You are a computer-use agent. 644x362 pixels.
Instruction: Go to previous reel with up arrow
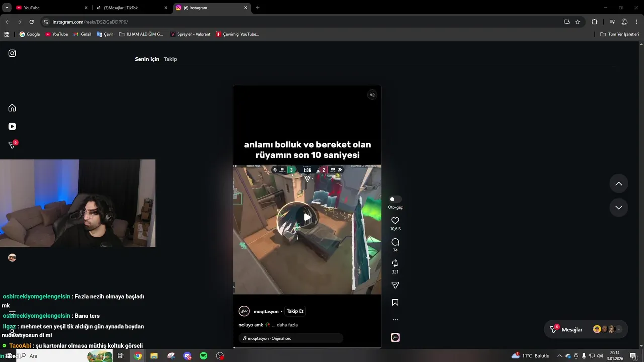619,184
